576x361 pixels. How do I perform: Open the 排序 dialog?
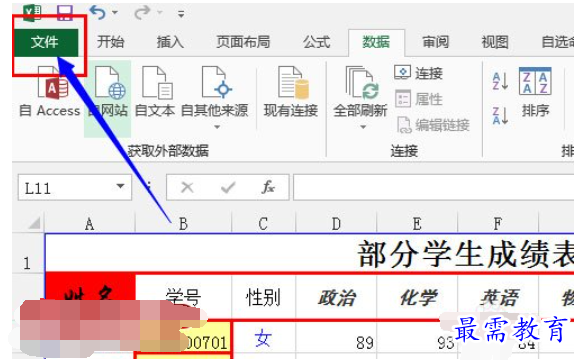click(535, 92)
